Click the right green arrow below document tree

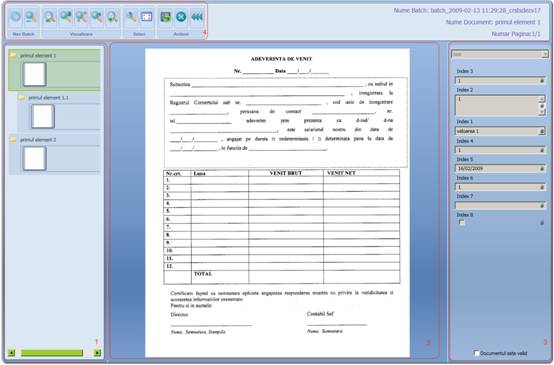(x=97, y=353)
